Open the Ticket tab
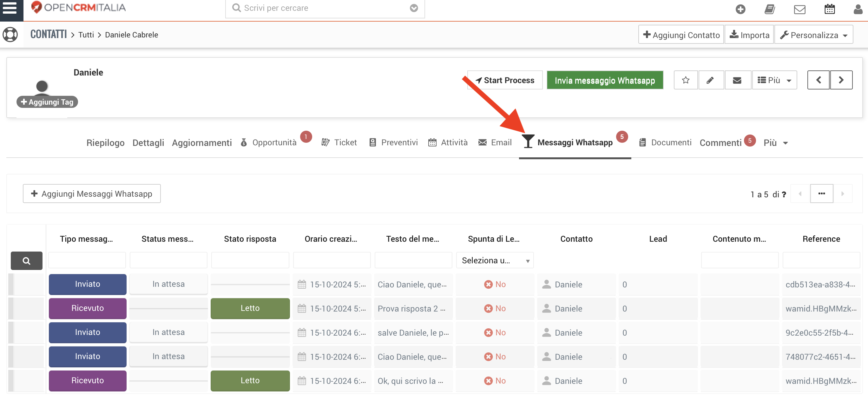Viewport: 868px width, 420px height. (339, 142)
